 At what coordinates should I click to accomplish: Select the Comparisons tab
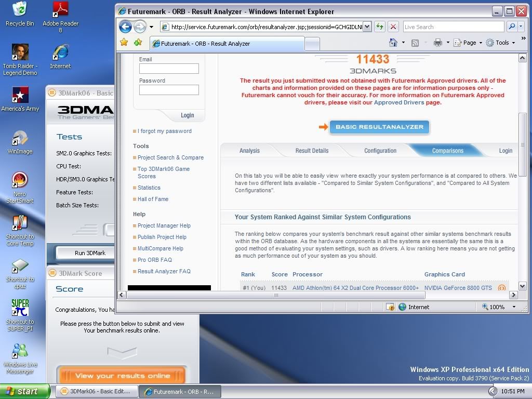(x=447, y=151)
